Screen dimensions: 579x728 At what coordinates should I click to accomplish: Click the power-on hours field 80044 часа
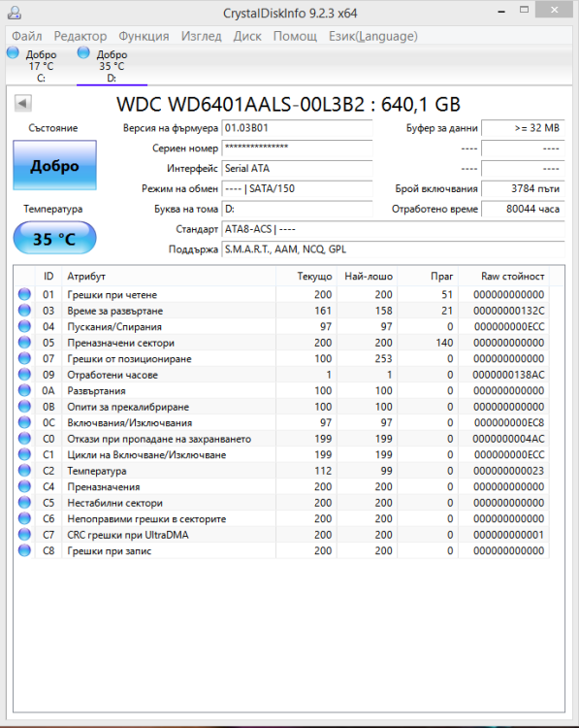523,209
